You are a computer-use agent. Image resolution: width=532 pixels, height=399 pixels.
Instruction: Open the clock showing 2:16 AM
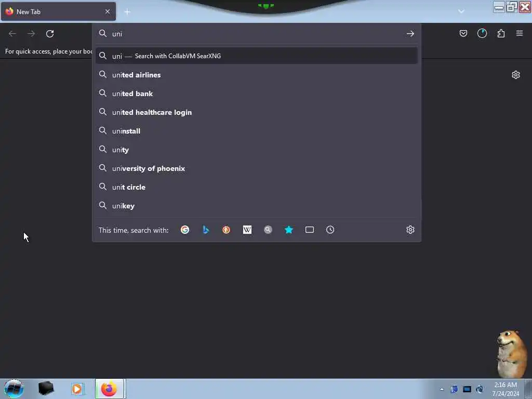pos(506,389)
